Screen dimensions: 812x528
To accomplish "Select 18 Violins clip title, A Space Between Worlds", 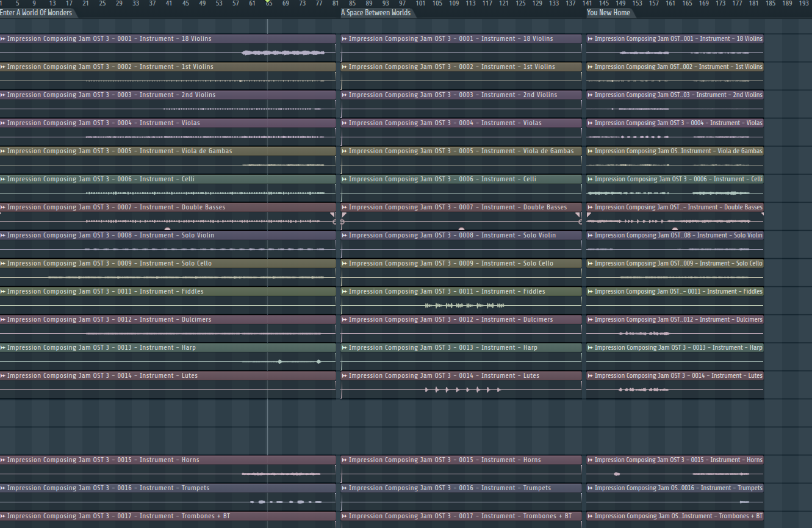I will tap(451, 39).
